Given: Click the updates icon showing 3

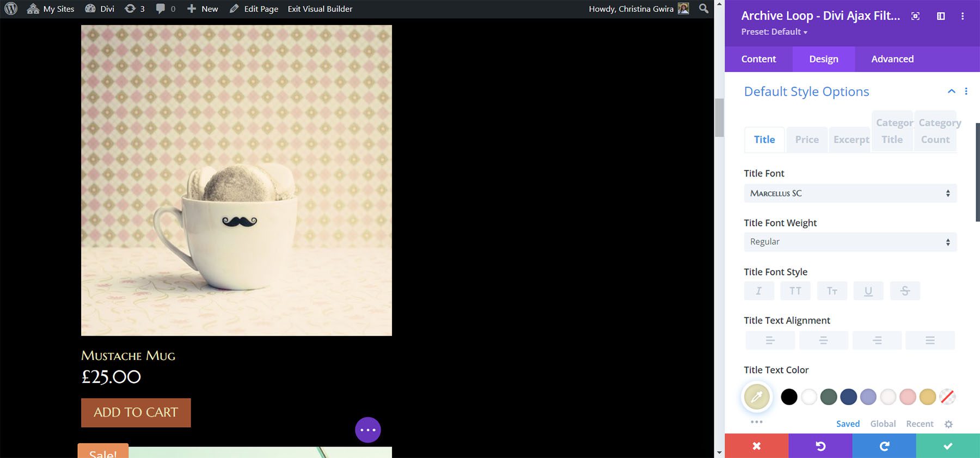Looking at the screenshot, I should coord(134,9).
